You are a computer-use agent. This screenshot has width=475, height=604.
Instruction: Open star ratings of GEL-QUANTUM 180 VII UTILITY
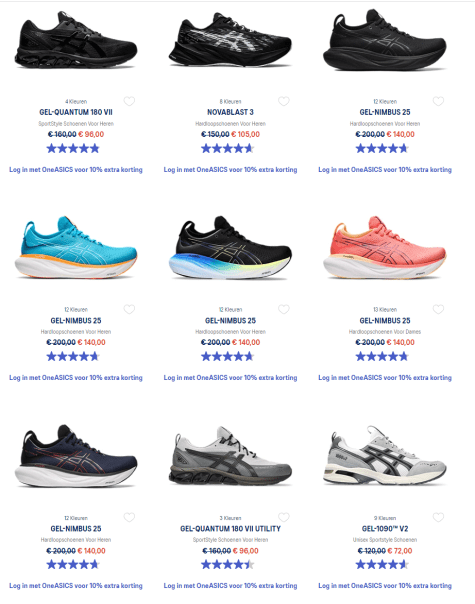[x=227, y=565]
